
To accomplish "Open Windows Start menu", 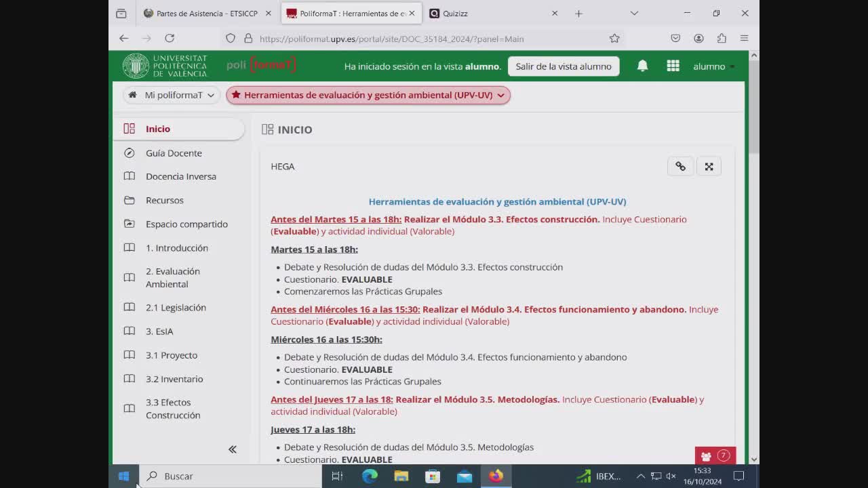I will (x=123, y=476).
